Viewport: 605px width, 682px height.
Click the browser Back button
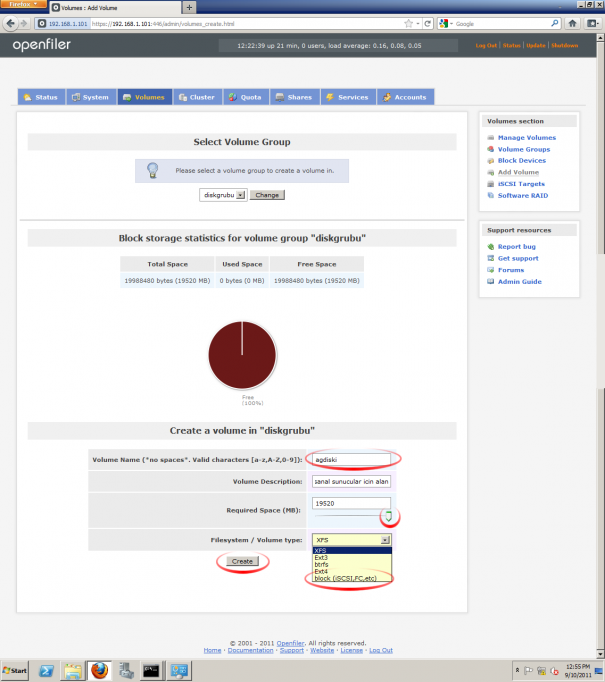tap(10, 23)
